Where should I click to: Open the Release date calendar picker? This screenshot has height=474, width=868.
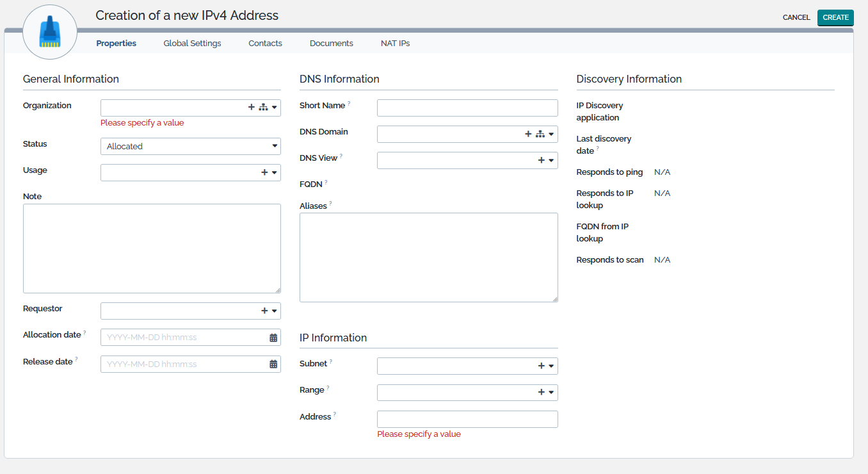(273, 364)
